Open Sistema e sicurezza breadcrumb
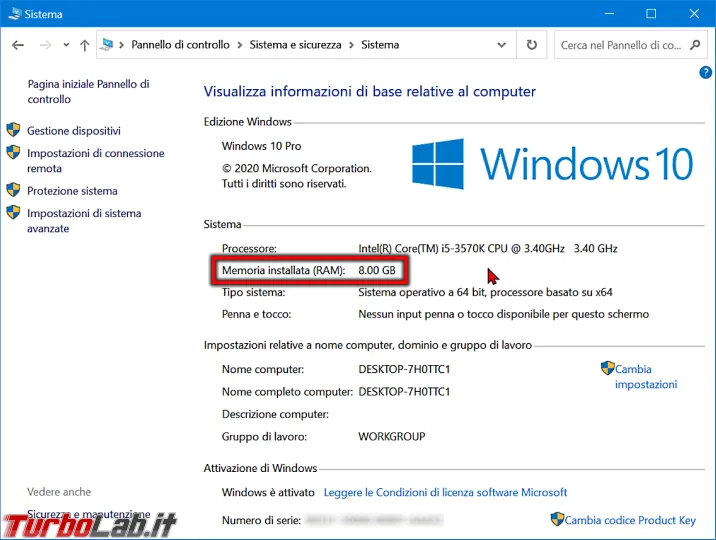This screenshot has height=540, width=716. (x=295, y=45)
